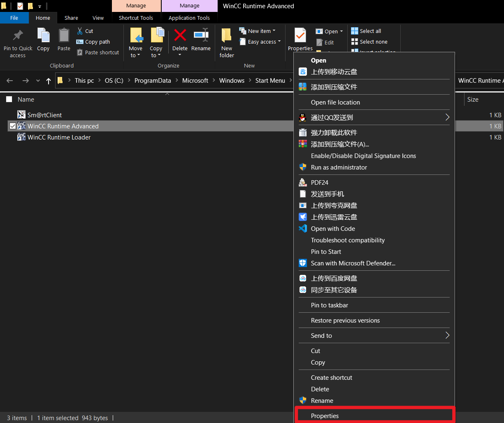Image resolution: width=504 pixels, height=423 pixels.
Task: Click the ribbon Edit command
Action: click(325, 42)
